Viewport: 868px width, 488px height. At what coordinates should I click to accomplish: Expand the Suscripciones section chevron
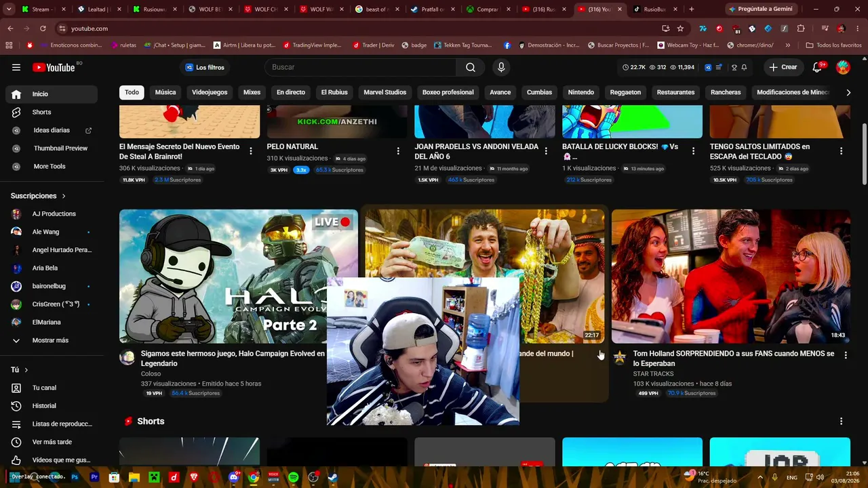[x=64, y=196]
